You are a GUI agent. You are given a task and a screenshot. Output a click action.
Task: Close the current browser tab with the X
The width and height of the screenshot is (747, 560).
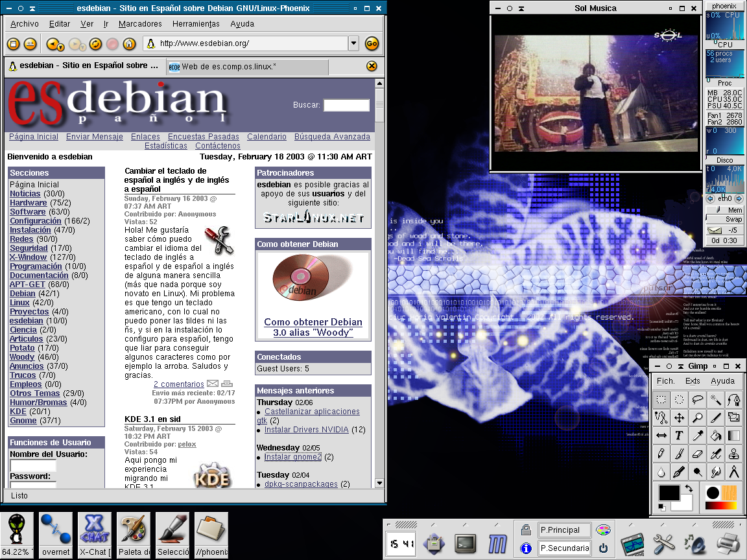[372, 66]
